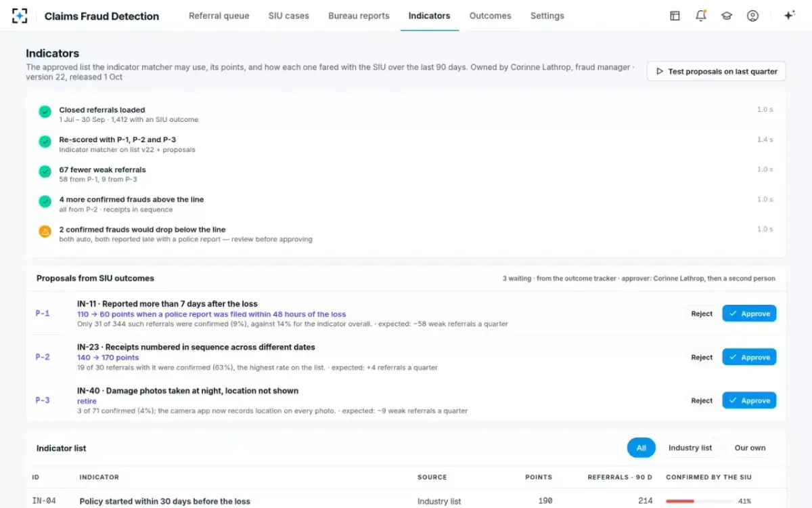The height and width of the screenshot is (508, 812).
Task: Approve proposal P-3 for IN-40
Action: [749, 400]
